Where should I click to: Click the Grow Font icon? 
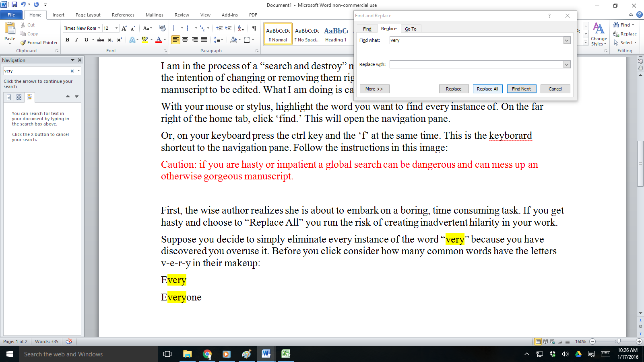[124, 28]
